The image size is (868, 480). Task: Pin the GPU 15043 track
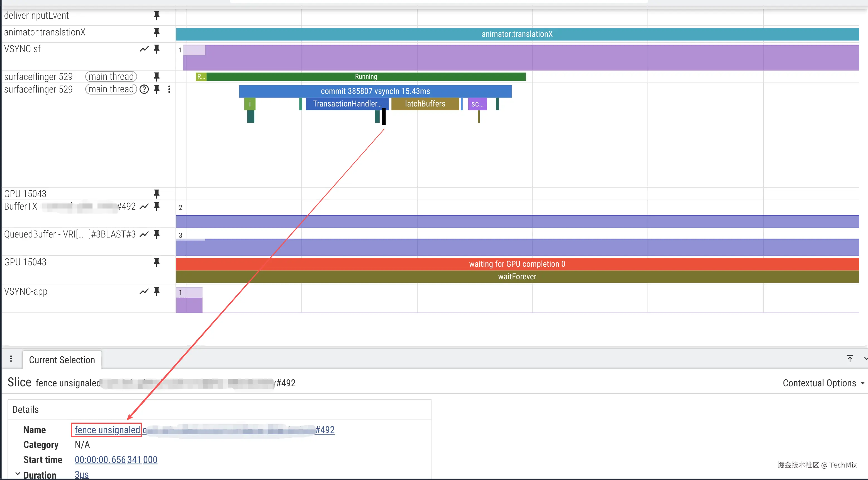pos(157,193)
